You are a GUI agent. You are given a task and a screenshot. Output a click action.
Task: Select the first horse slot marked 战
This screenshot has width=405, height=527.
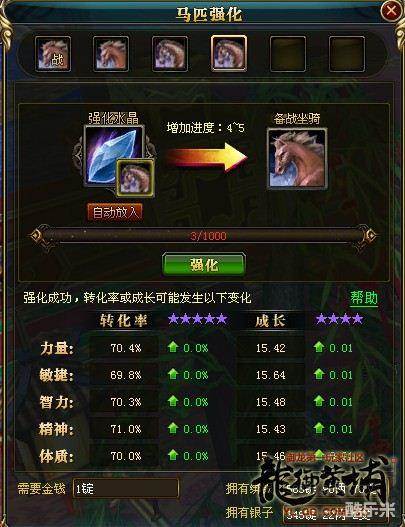53,54
